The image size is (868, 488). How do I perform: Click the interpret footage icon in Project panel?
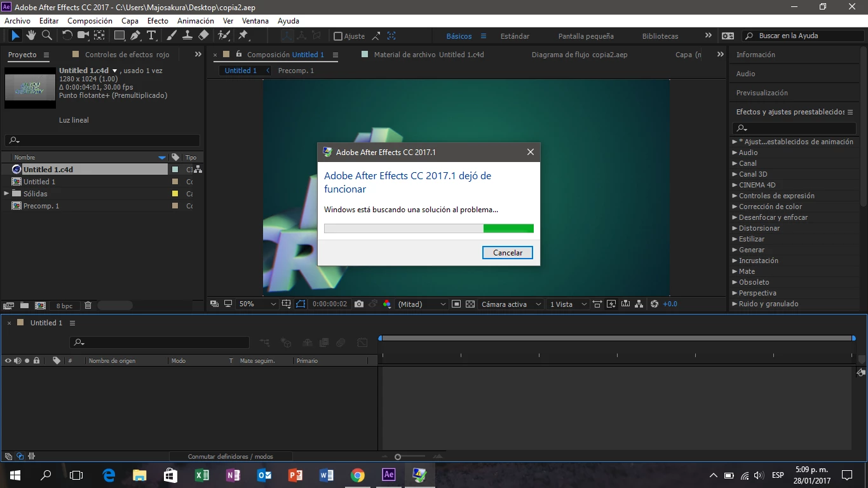pyautogui.click(x=9, y=306)
